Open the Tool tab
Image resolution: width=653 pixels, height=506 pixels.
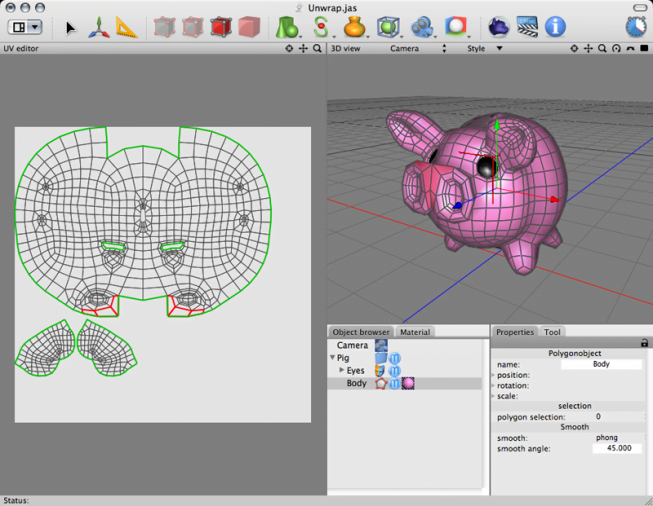pos(552,332)
